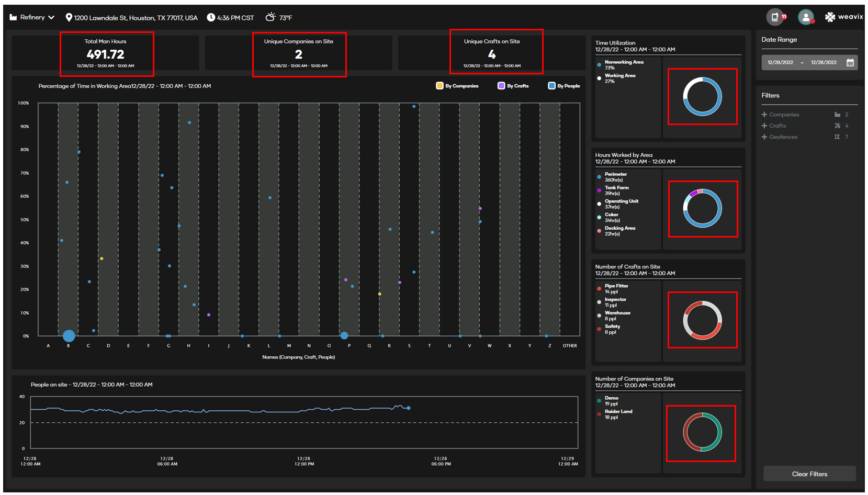This screenshot has width=868, height=495.
Task: Select Tank Farm legend entry
Action: 613,190
